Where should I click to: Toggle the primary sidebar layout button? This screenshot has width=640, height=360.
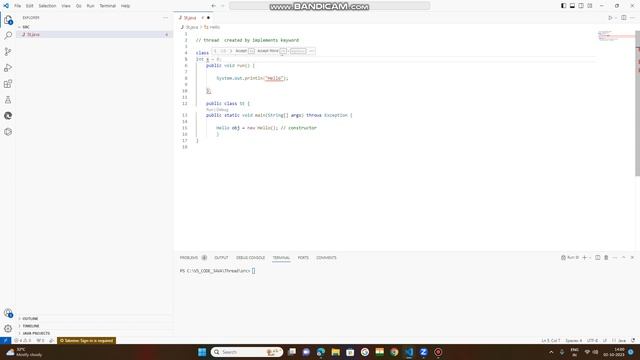[x=564, y=6]
